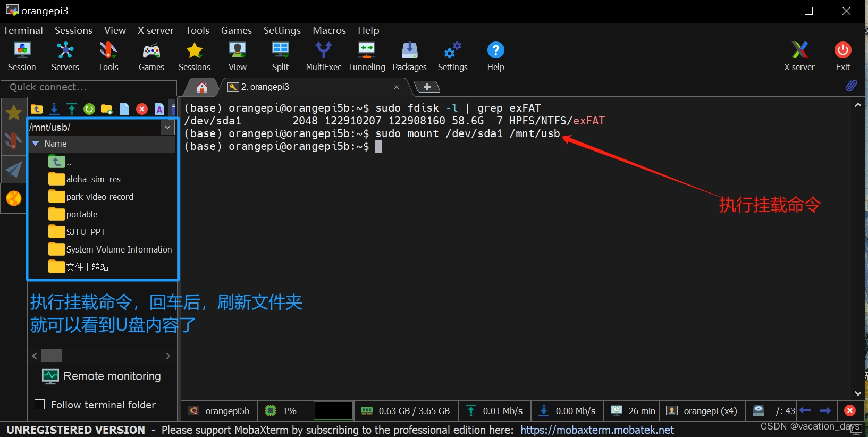Close status bar with red X icon
Screen dimensions: 868x437
click(x=850, y=410)
